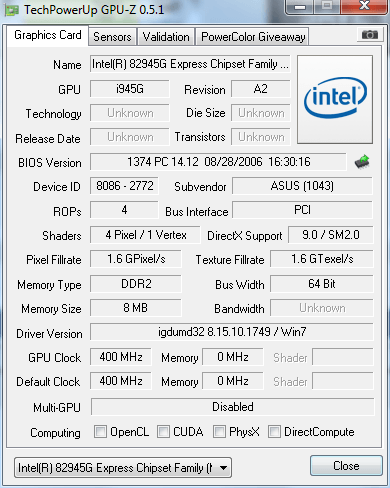The height and width of the screenshot is (488, 390).
Task: Click the Die Size field showing Unknown
Action: click(261, 113)
